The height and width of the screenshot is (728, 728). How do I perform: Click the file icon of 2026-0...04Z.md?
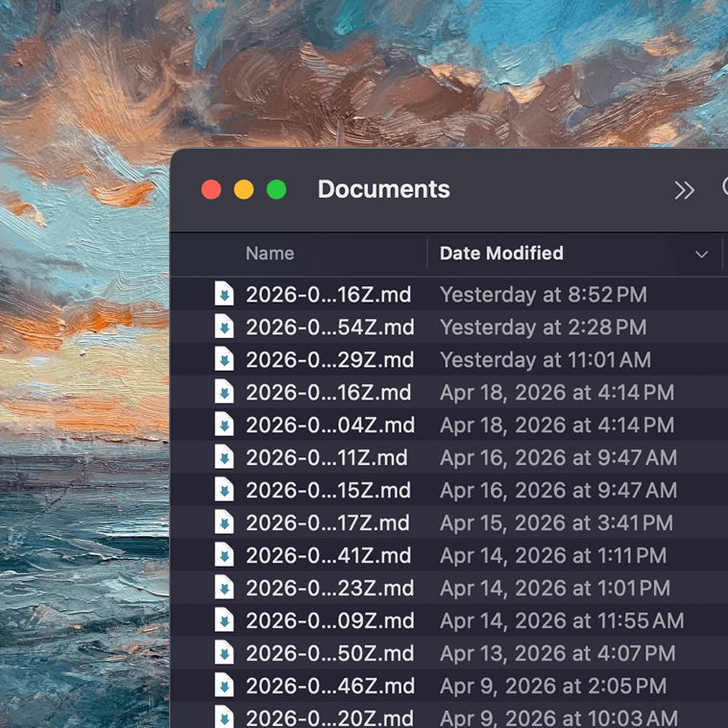(x=224, y=425)
